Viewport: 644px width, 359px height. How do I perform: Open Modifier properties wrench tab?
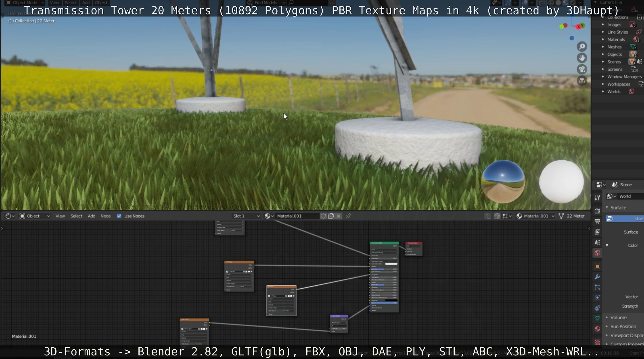coord(597,277)
